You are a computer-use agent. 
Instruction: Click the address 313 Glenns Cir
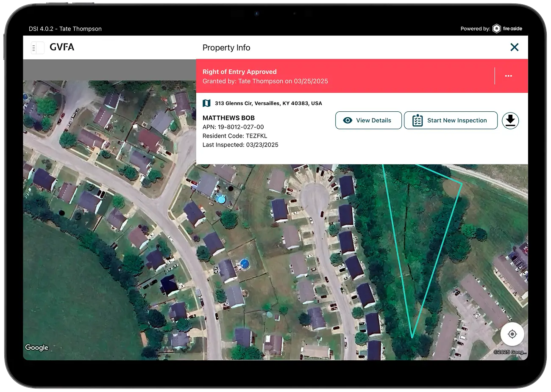(x=268, y=103)
